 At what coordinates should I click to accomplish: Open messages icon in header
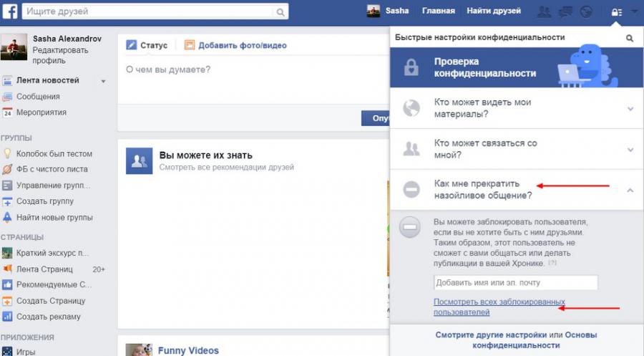pos(565,12)
